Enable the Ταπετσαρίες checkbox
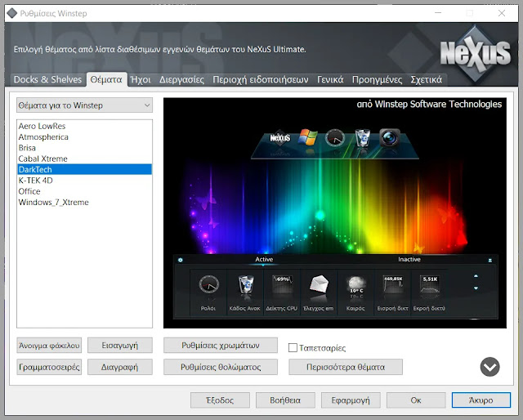This screenshot has height=420, width=523. coord(293,347)
